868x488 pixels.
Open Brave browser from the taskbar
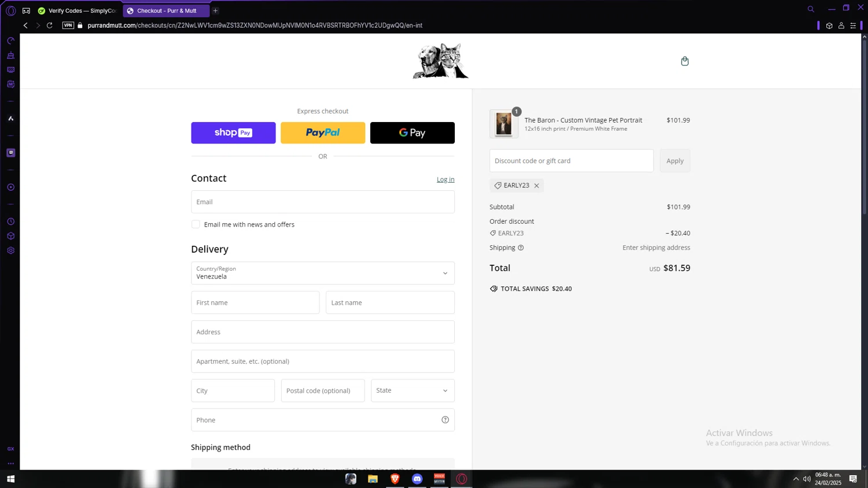(x=395, y=479)
